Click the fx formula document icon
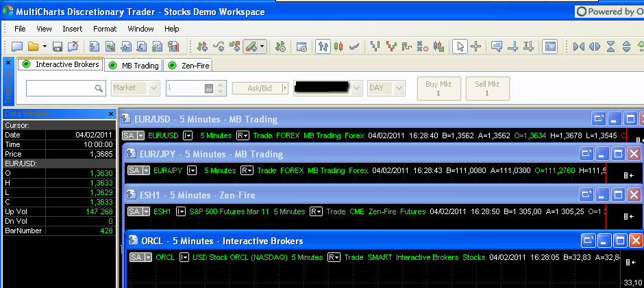Viewport: 644px width, 288px height. coord(141,47)
